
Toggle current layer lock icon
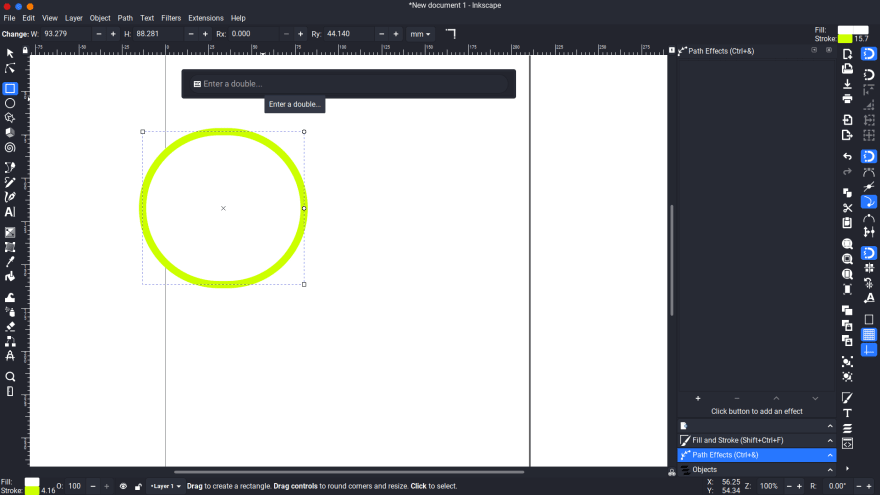pos(138,487)
